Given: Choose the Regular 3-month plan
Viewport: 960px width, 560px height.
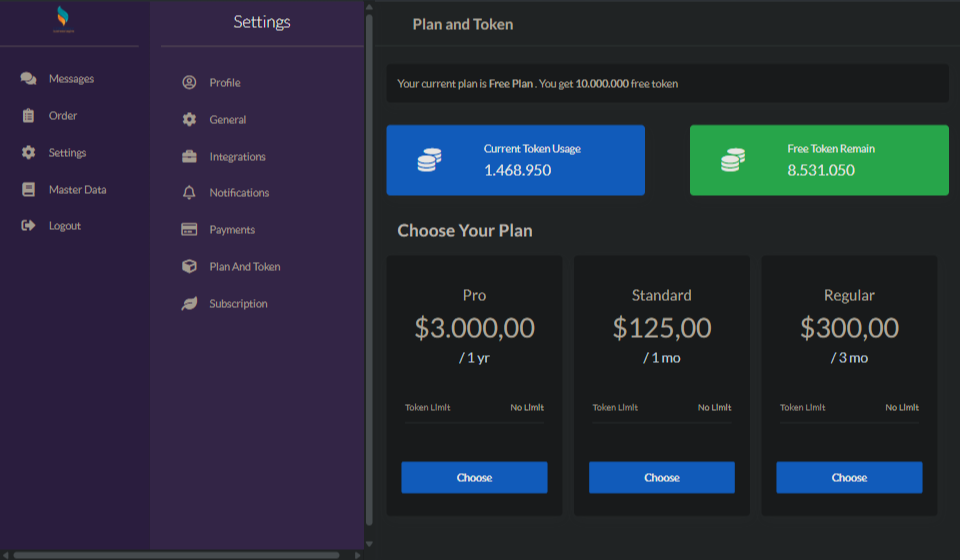Looking at the screenshot, I should [849, 477].
